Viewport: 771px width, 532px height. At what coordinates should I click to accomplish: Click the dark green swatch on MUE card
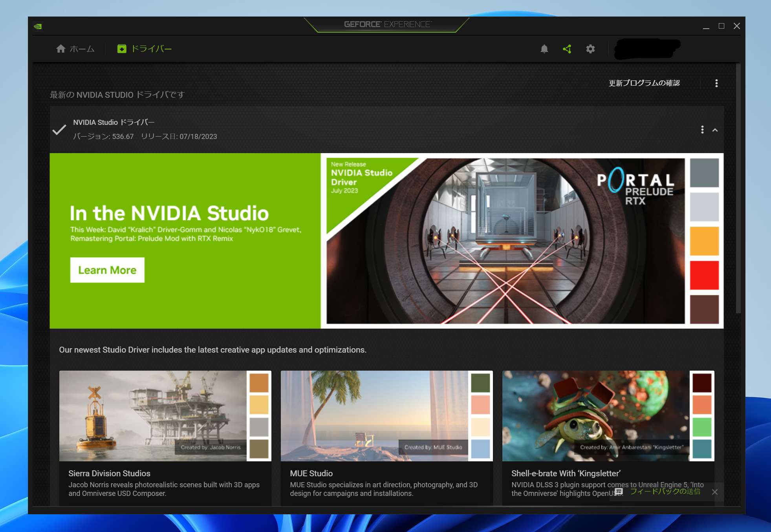[480, 383]
